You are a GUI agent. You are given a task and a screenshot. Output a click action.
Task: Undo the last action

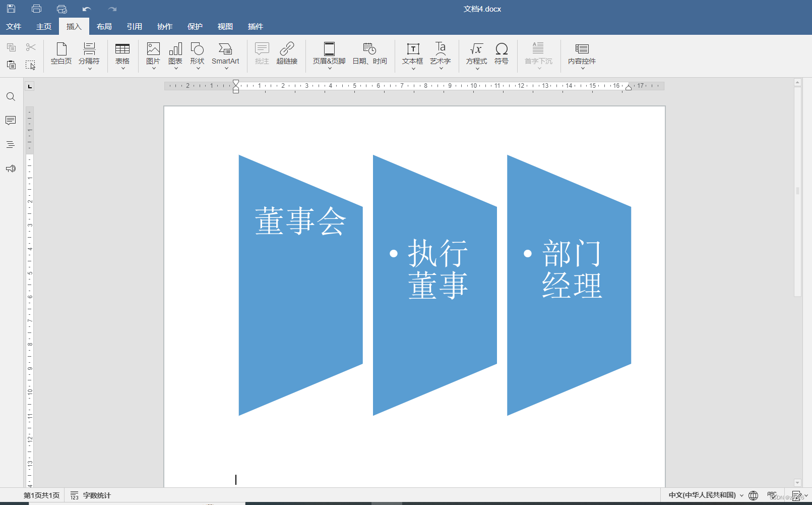pos(86,8)
